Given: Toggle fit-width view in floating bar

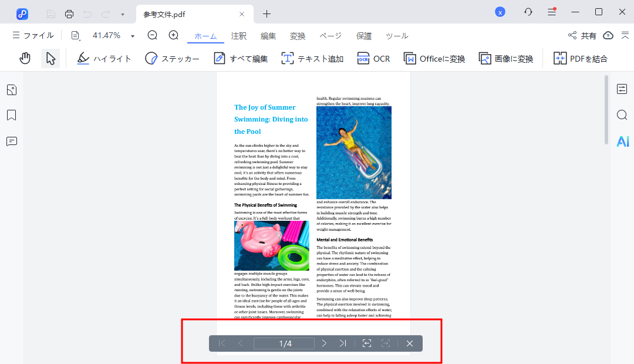Looking at the screenshot, I should [367, 343].
